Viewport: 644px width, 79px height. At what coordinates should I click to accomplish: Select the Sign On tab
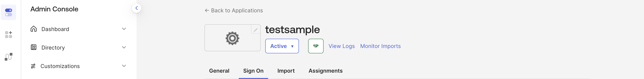pos(253,71)
